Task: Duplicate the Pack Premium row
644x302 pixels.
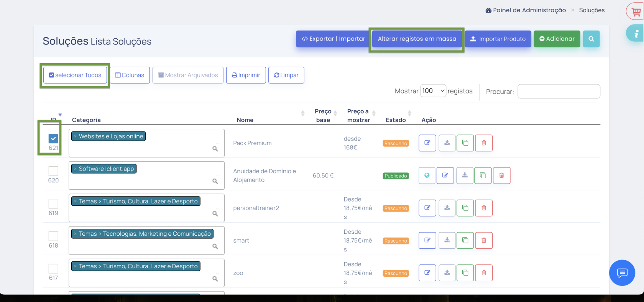Action: [x=465, y=143]
